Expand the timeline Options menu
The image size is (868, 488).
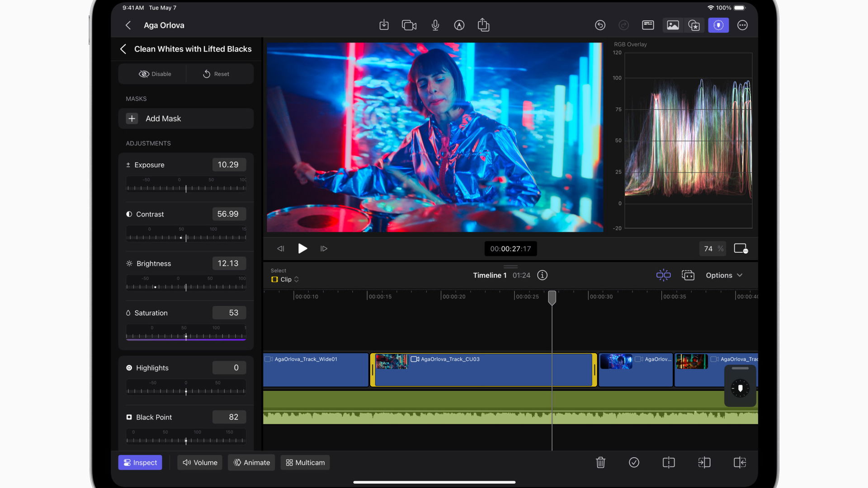click(724, 275)
